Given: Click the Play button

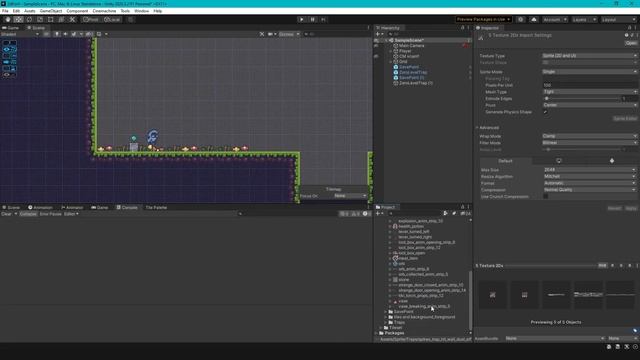Looking at the screenshot, I should pos(302,20).
